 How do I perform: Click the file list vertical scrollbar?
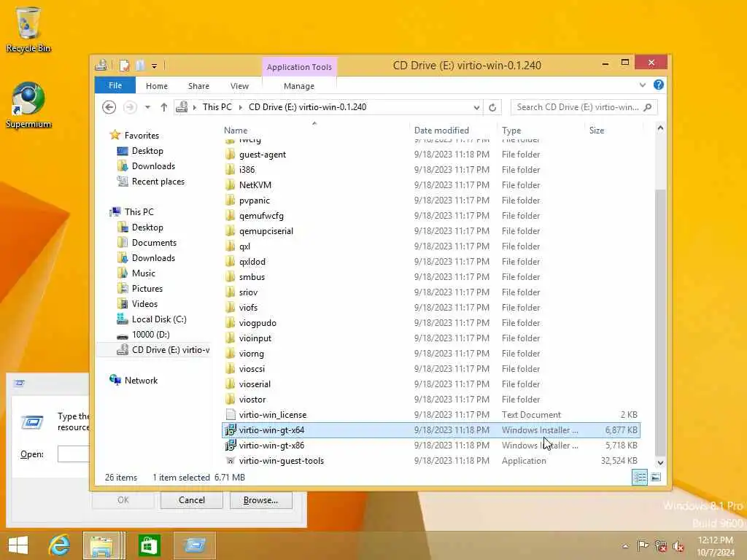[660, 322]
